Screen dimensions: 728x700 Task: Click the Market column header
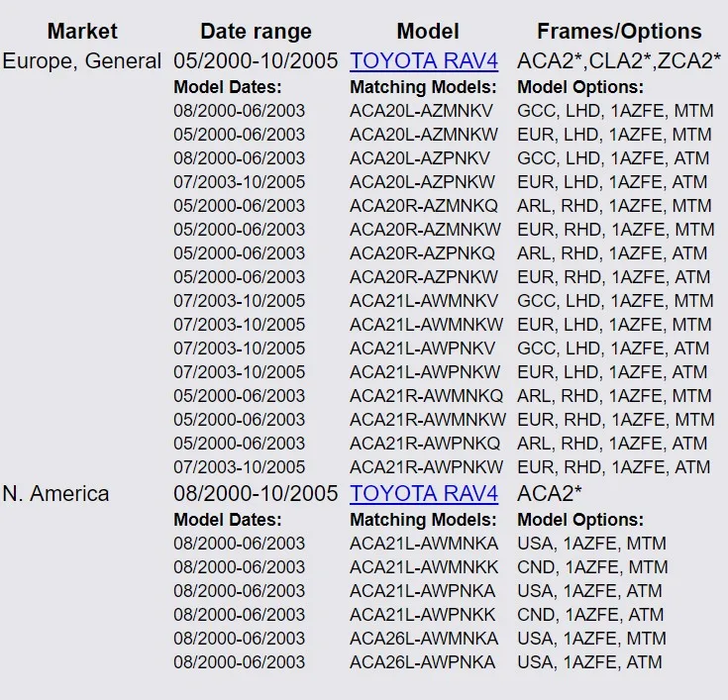pyautogui.click(x=82, y=32)
